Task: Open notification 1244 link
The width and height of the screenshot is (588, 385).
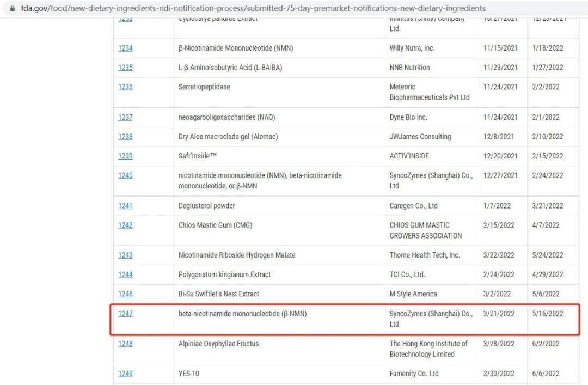Action: 125,274
